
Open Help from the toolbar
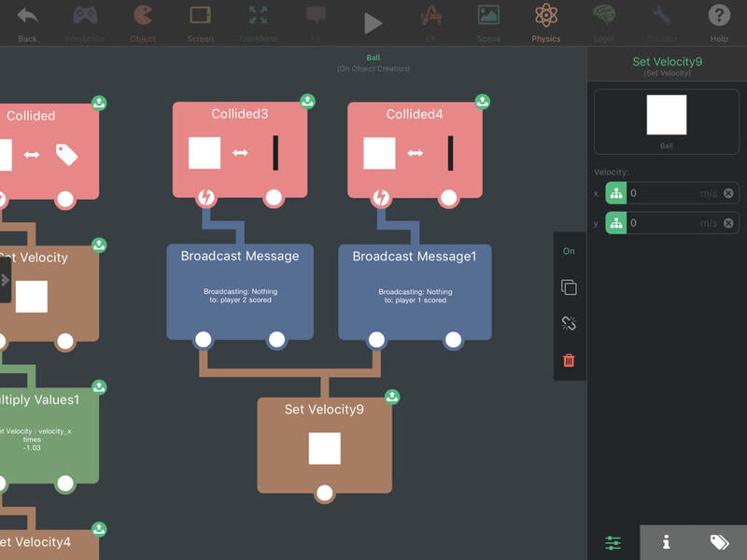tap(719, 22)
